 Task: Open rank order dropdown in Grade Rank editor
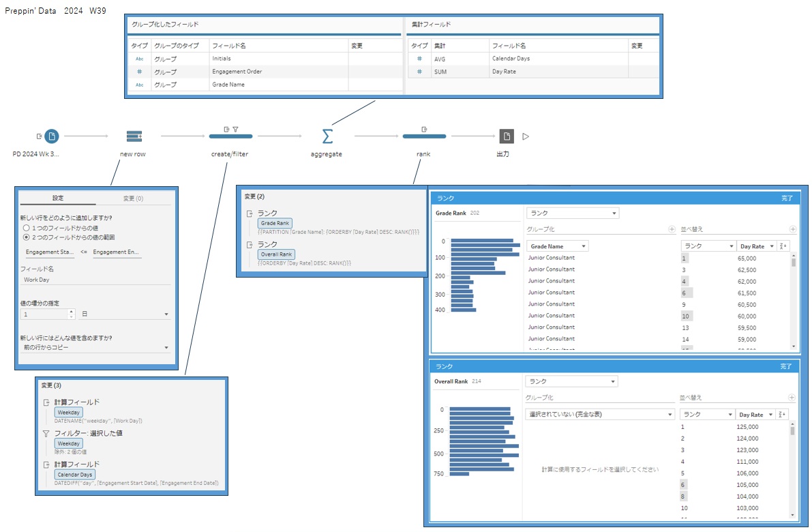click(x=708, y=246)
